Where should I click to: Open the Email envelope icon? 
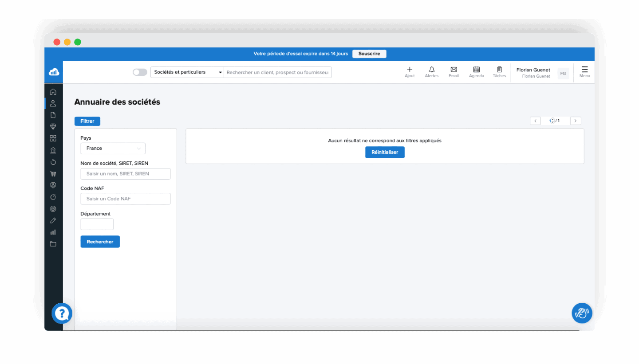(454, 70)
